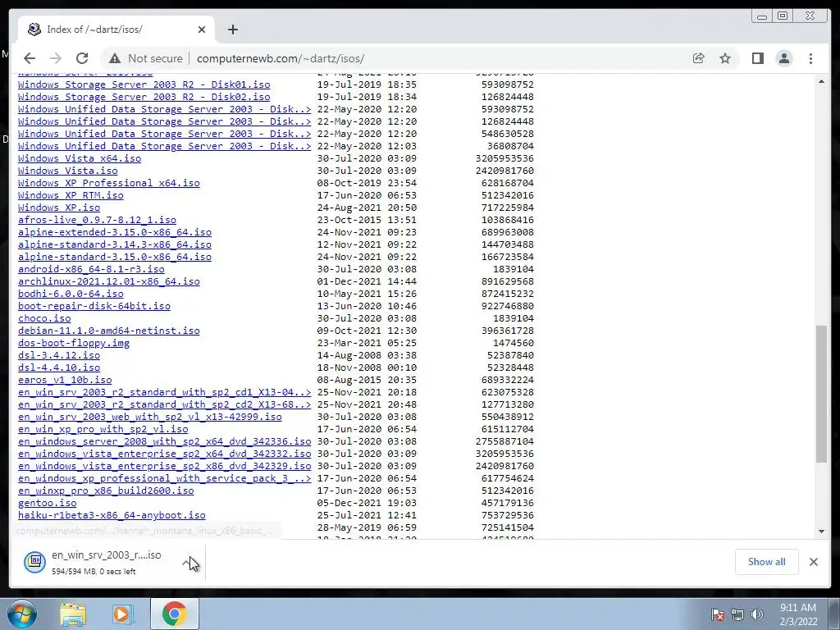Open the Chrome side panel
Screen dimensions: 840x630
pyautogui.click(x=757, y=58)
